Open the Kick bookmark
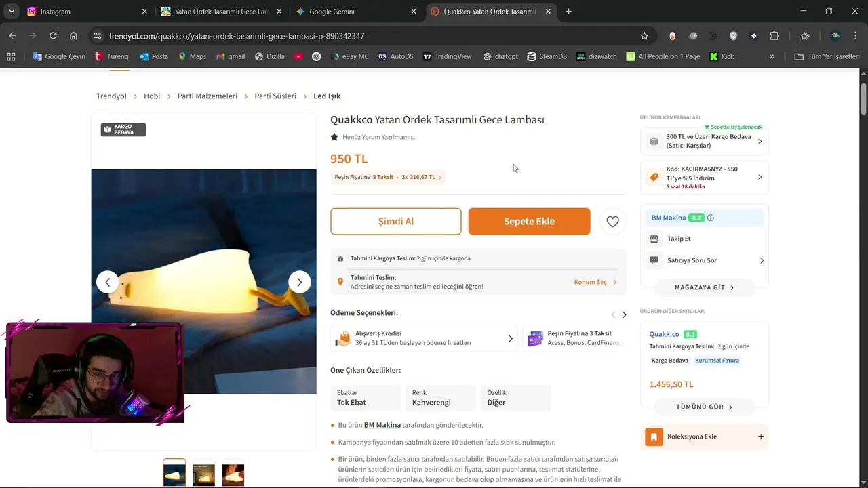This screenshot has width=868, height=488. 722,56
